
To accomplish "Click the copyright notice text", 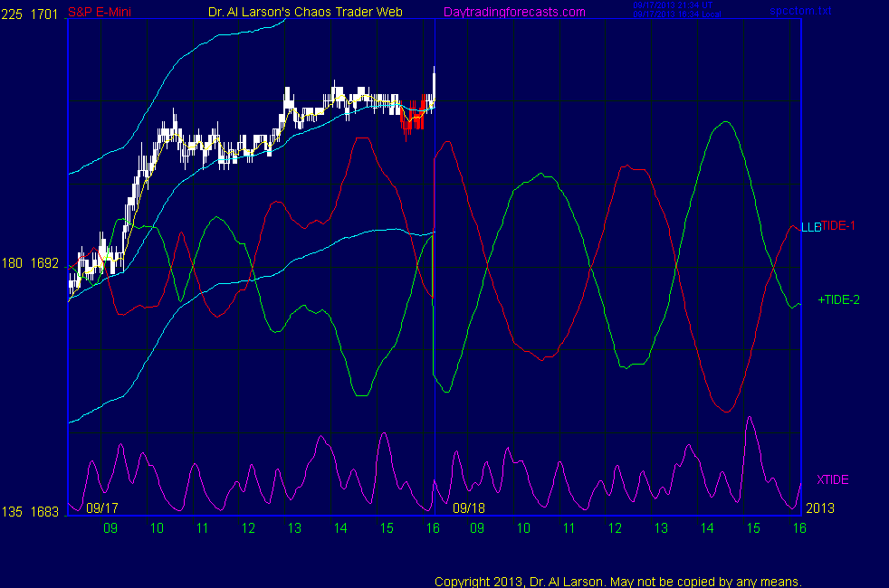I will click(618, 581).
